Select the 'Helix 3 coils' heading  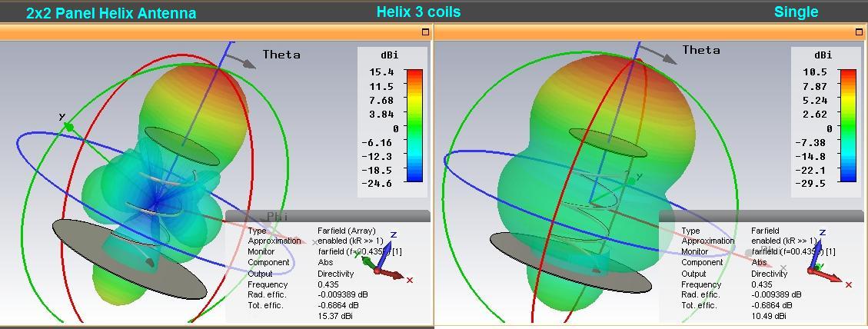click(x=418, y=12)
